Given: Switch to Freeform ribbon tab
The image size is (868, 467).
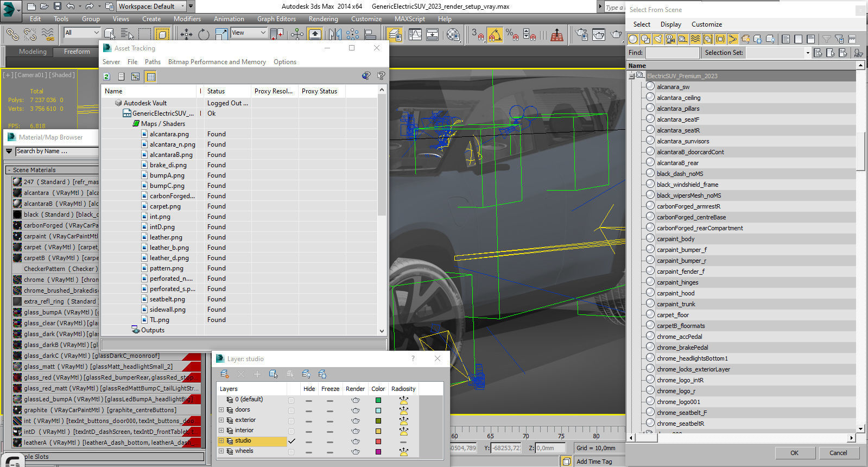Looking at the screenshot, I should (x=77, y=52).
